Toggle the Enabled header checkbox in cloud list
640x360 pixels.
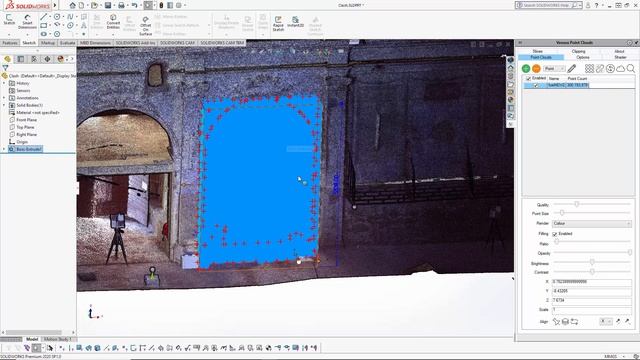529,78
